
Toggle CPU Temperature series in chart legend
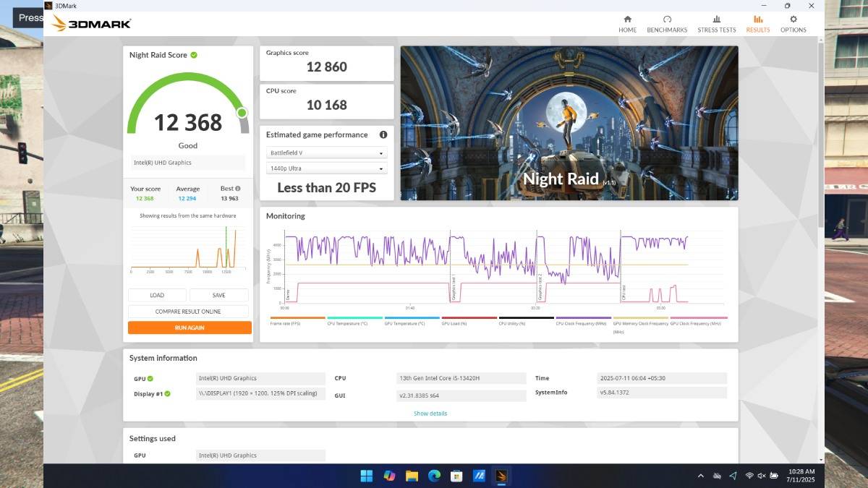354,323
